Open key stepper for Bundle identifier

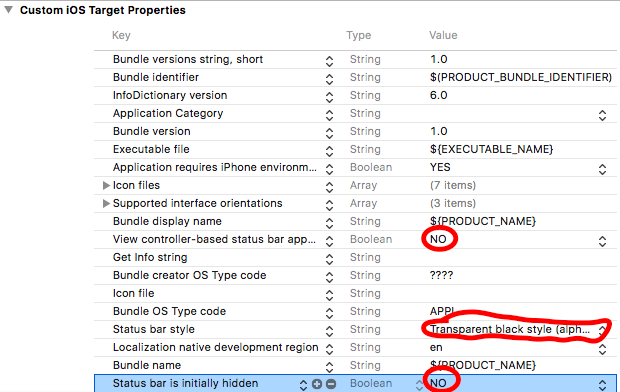click(x=329, y=78)
